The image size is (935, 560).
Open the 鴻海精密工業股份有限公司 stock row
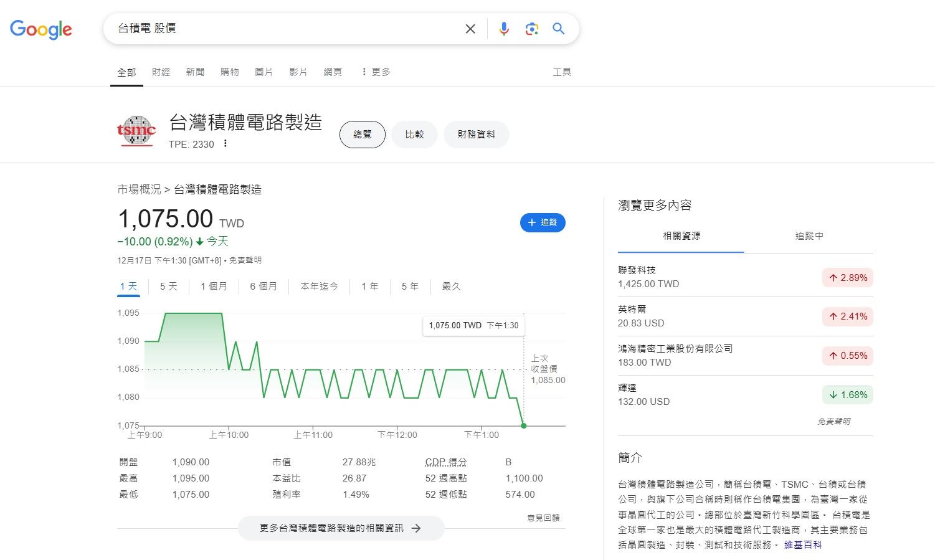point(746,356)
